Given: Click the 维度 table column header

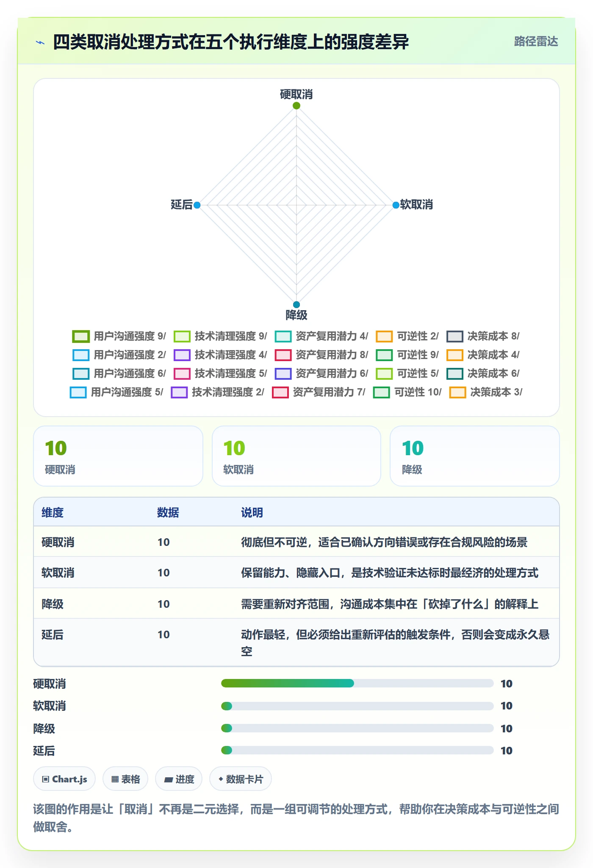Looking at the screenshot, I should (53, 512).
